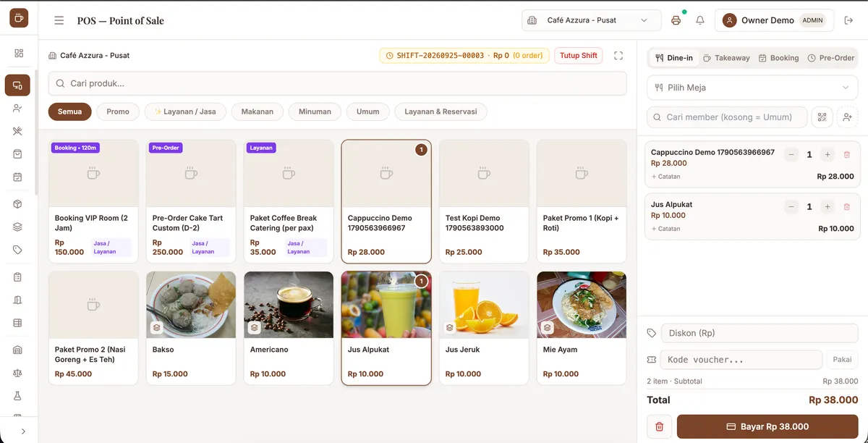The image size is (868, 443).
Task: Click the coffee cup app logo
Action: tap(19, 18)
